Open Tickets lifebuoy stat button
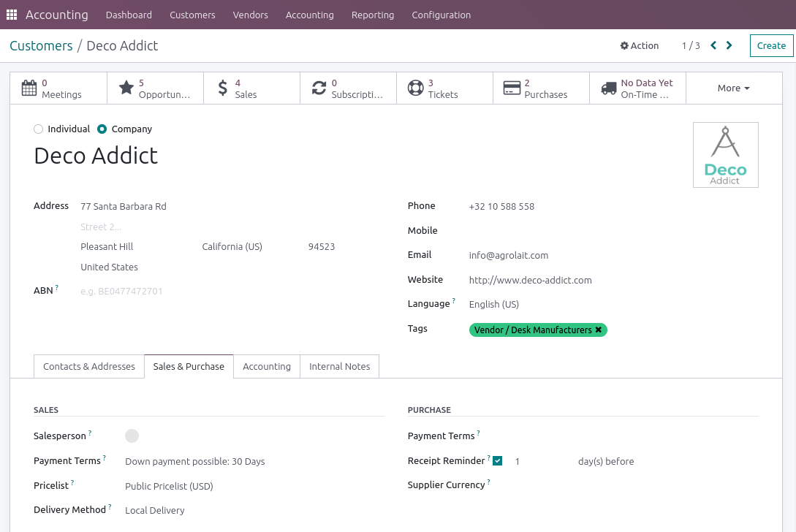 (444, 88)
